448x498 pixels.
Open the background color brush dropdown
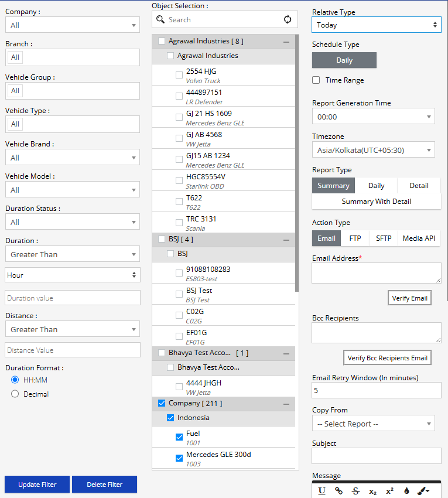click(423, 491)
